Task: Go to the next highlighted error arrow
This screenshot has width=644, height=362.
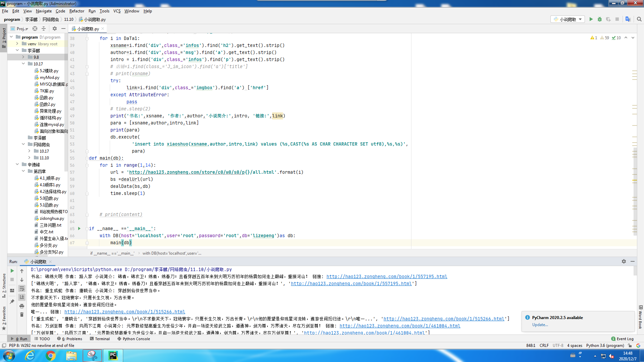Action: click(x=633, y=38)
